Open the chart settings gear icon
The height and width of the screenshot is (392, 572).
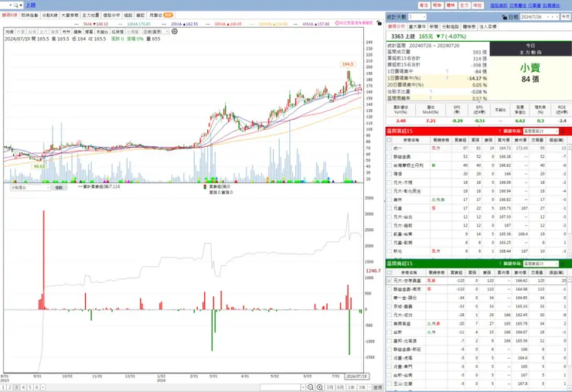click(x=175, y=32)
